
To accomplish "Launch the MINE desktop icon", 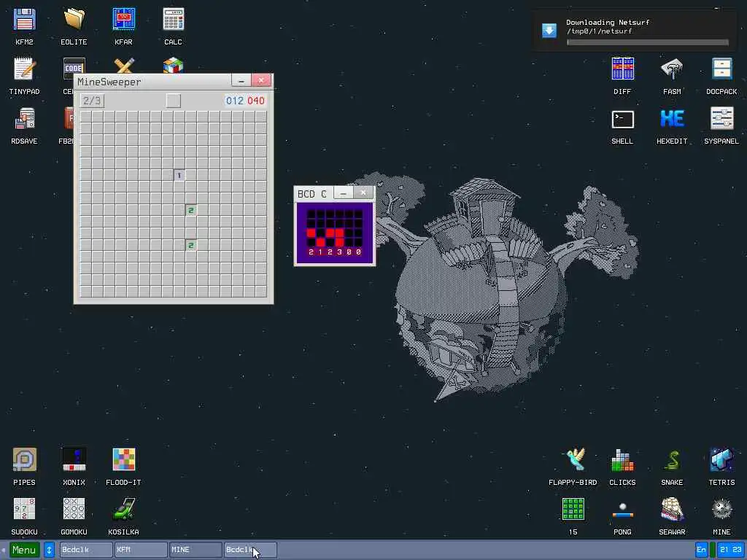I will (x=721, y=516).
